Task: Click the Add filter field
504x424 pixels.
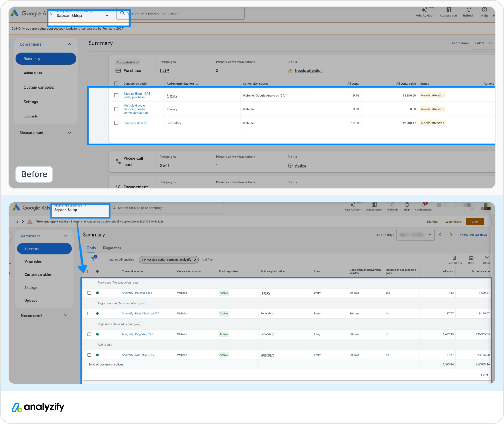Action: pos(208,260)
